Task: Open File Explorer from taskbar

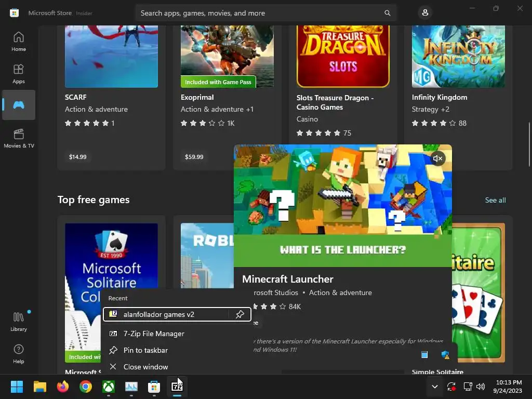Action: point(39,387)
